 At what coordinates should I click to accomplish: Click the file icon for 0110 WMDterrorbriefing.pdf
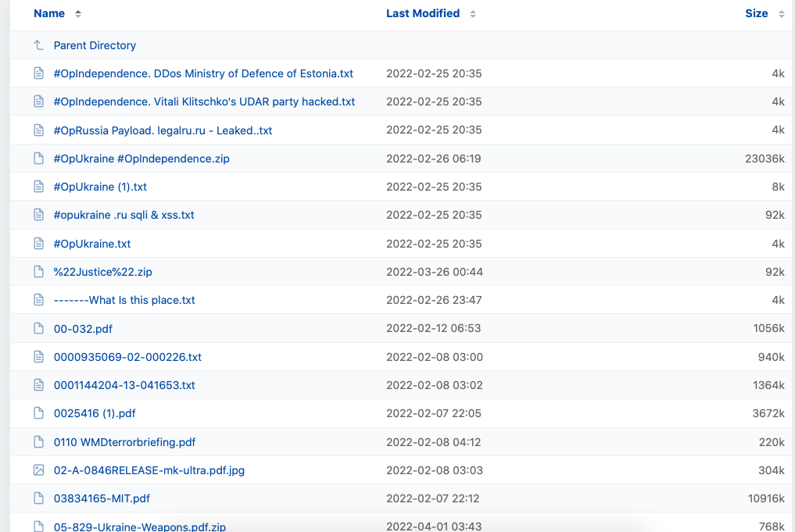(x=38, y=442)
